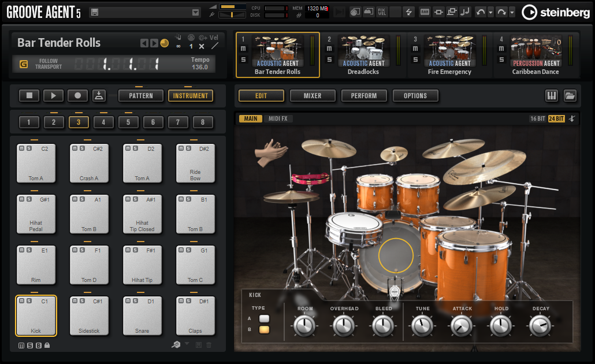Expand dropdown arrow beside drumstick map icon
595x364 pixels.
point(187,344)
